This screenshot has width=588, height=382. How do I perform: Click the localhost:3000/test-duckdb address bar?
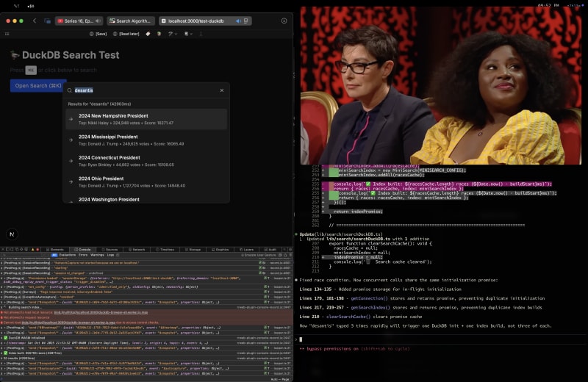pos(205,21)
